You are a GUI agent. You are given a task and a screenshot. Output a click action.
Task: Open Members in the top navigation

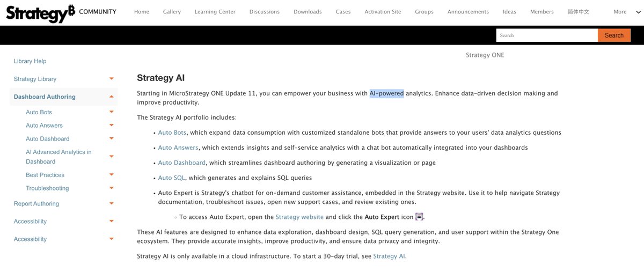click(541, 12)
